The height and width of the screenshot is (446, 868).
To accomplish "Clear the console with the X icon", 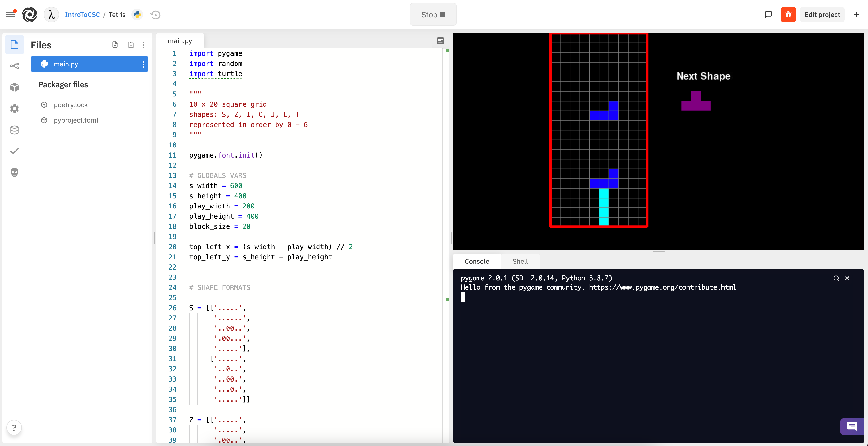I will tap(847, 278).
